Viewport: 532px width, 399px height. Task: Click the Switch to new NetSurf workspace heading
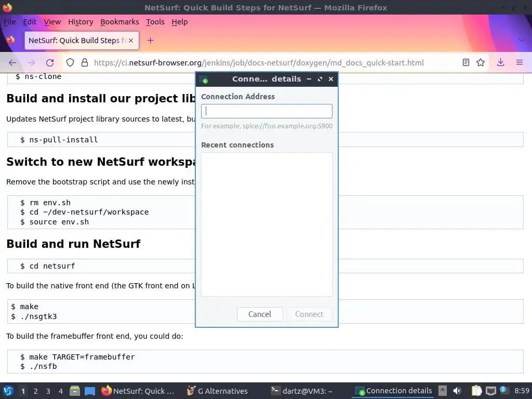tap(101, 162)
